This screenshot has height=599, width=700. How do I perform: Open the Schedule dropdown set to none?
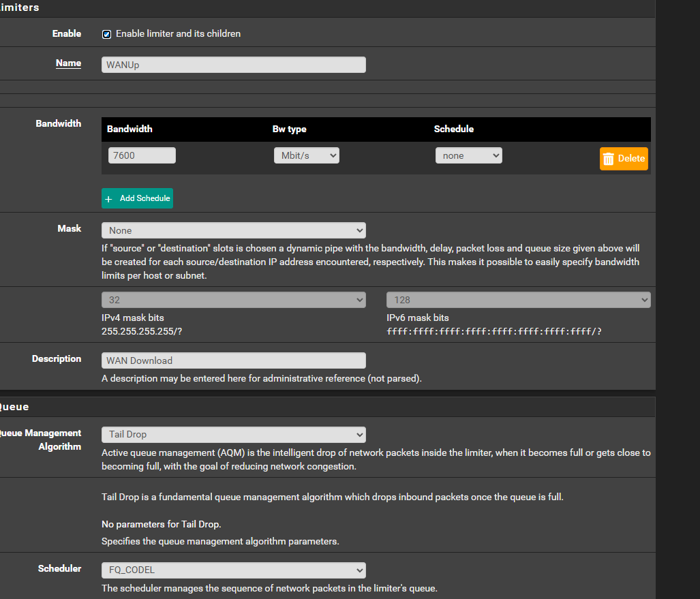468,155
